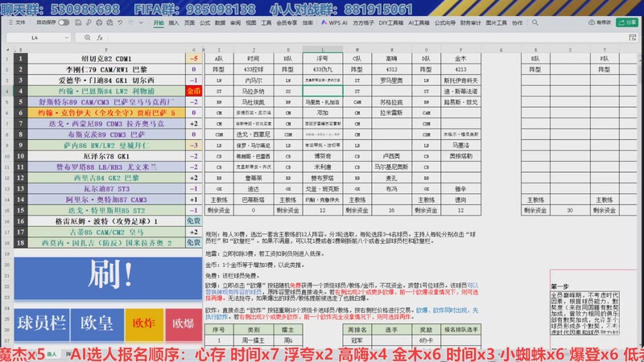Click the save document icon

[78, 23]
